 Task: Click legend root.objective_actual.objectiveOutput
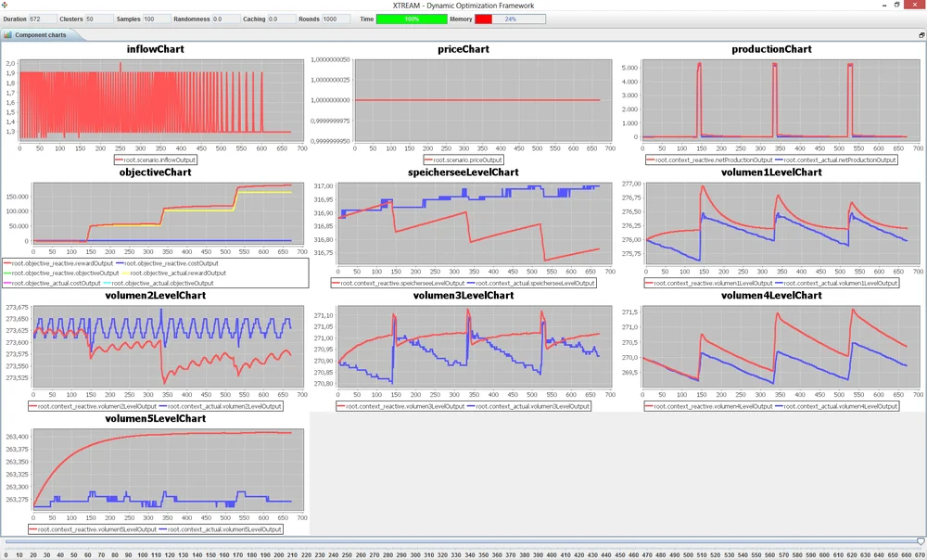(x=159, y=284)
